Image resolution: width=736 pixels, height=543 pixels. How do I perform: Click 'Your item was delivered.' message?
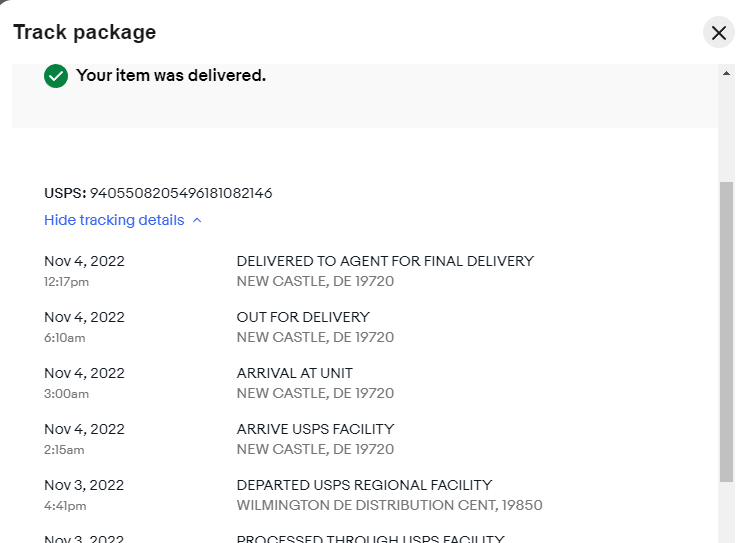pyautogui.click(x=171, y=75)
